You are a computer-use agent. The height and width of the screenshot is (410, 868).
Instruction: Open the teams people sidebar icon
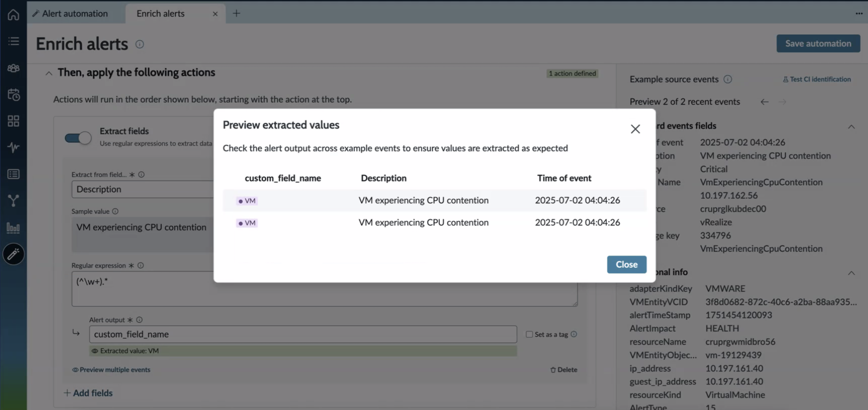[13, 68]
